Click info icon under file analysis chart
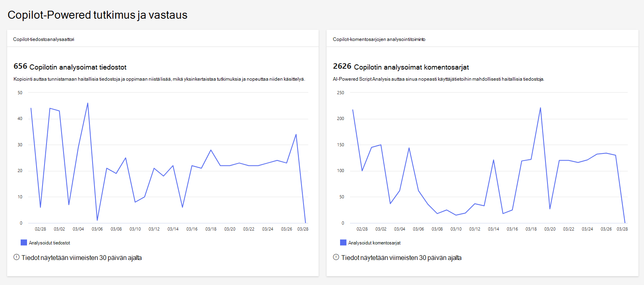Image resolution: width=644 pixels, height=285 pixels. [16, 257]
